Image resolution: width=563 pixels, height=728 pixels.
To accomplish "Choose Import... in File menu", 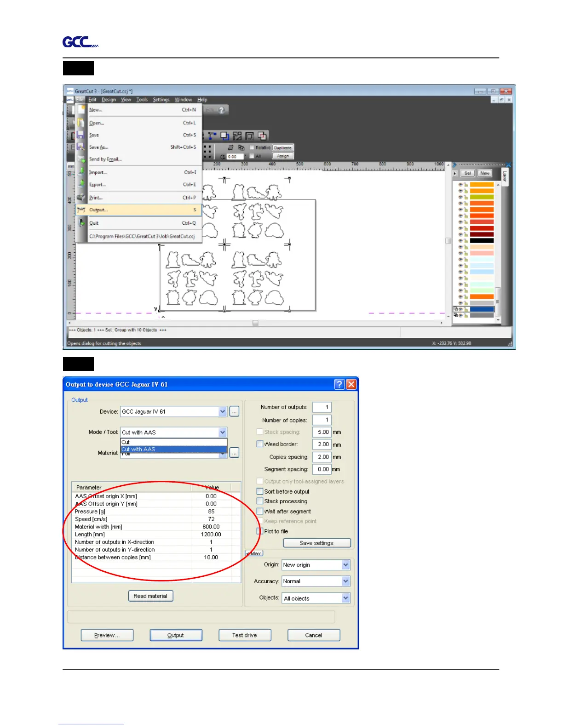I will coord(138,172).
